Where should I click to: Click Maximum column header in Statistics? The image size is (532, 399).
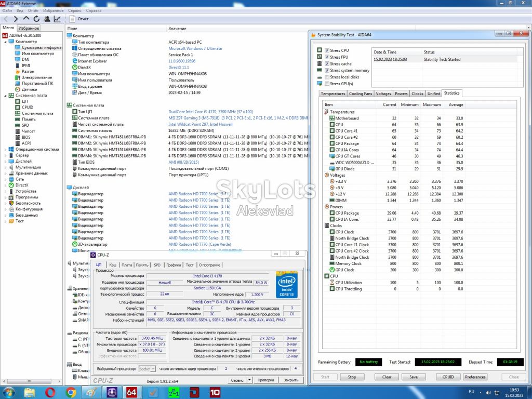(432, 105)
